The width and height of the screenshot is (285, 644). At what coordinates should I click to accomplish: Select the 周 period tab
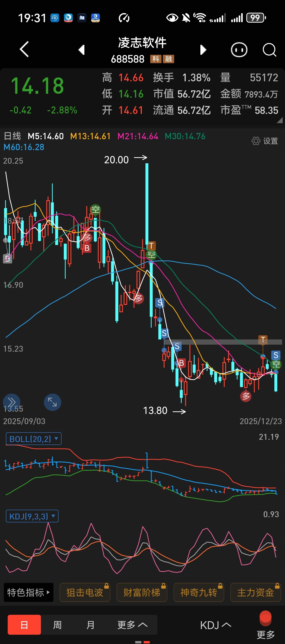coord(57,625)
